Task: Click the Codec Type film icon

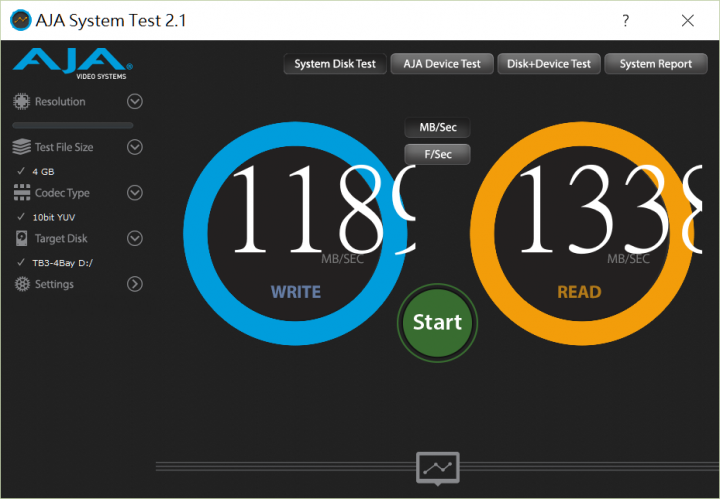Action: click(x=22, y=193)
